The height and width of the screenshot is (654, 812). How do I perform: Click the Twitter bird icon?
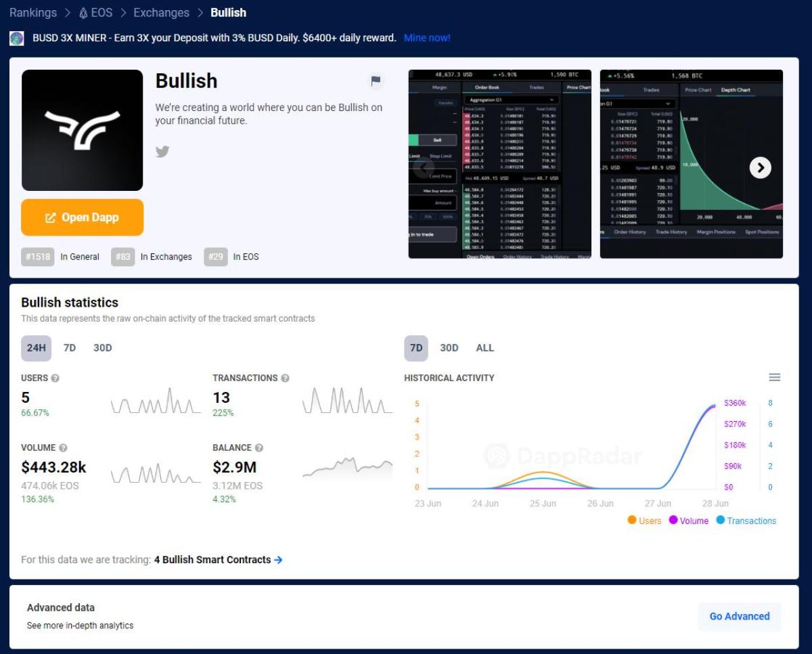click(162, 152)
